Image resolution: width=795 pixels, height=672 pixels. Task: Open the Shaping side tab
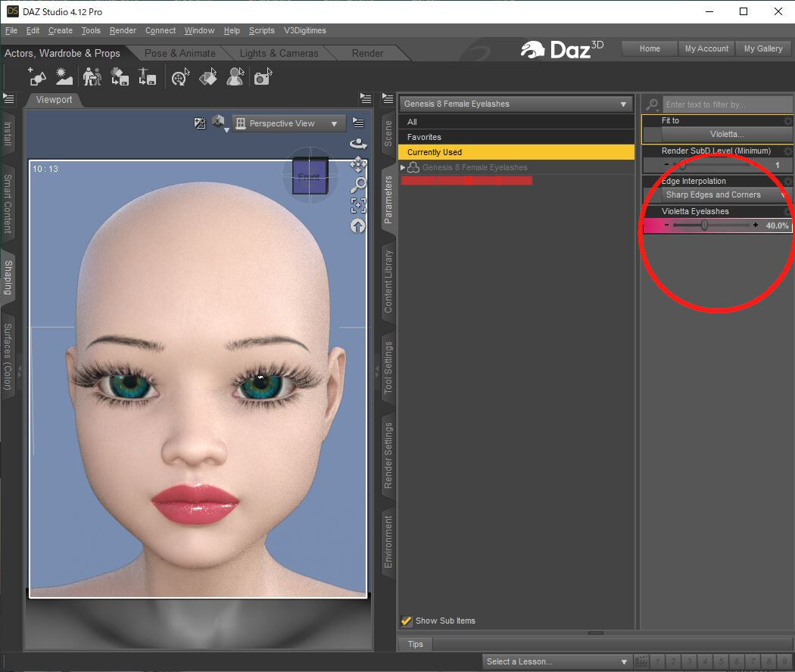click(x=8, y=277)
